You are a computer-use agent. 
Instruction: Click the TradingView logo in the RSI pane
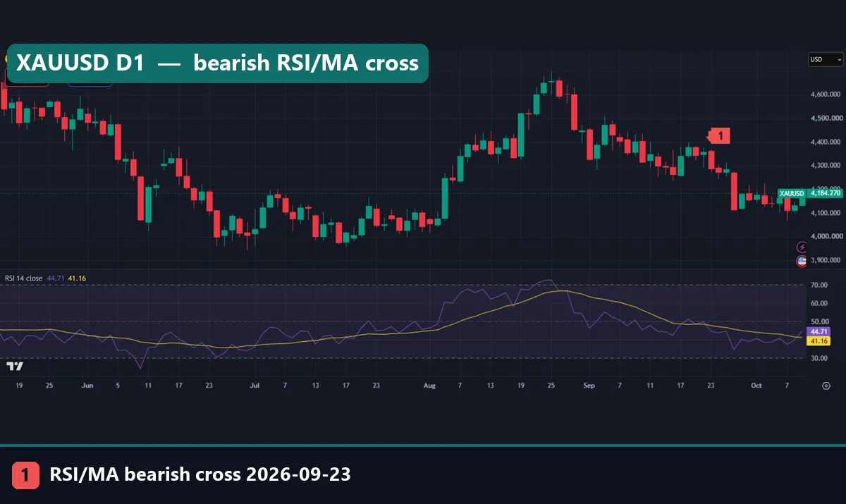click(x=14, y=366)
